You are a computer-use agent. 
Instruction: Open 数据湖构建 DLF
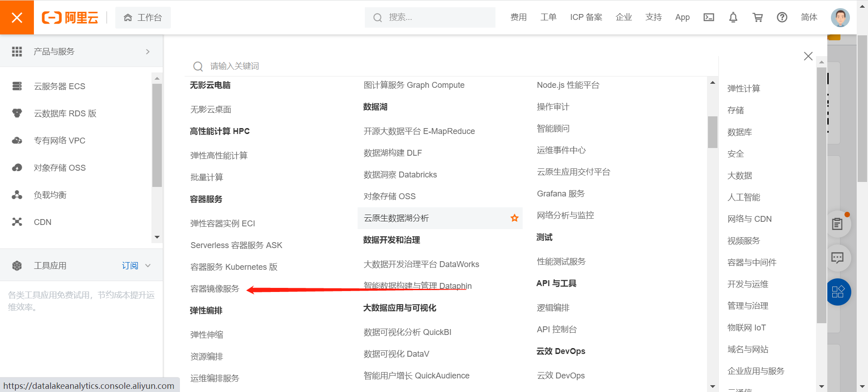(x=392, y=153)
